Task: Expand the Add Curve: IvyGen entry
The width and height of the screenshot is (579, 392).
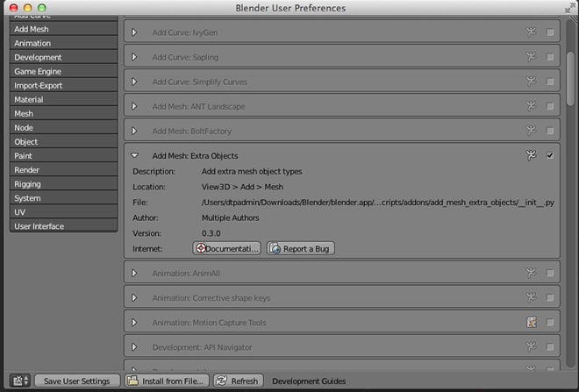Action: coord(134,32)
